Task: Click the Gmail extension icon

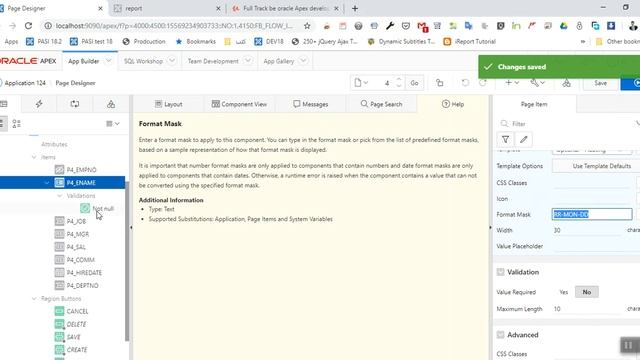Action: (x=422, y=26)
